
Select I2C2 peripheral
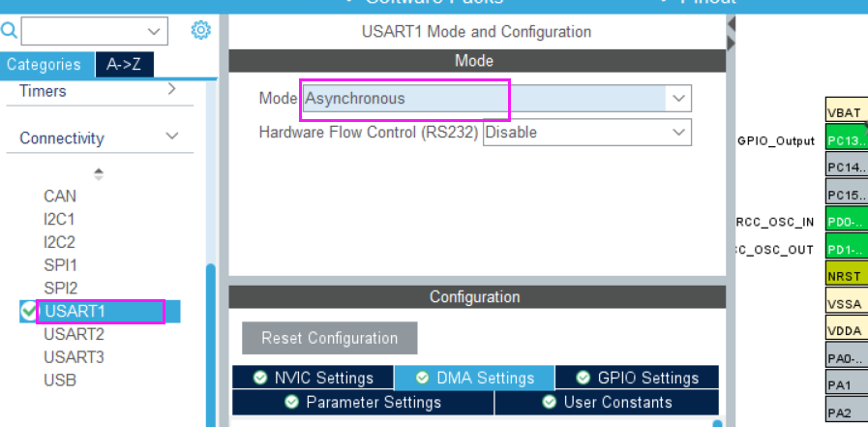click(59, 242)
